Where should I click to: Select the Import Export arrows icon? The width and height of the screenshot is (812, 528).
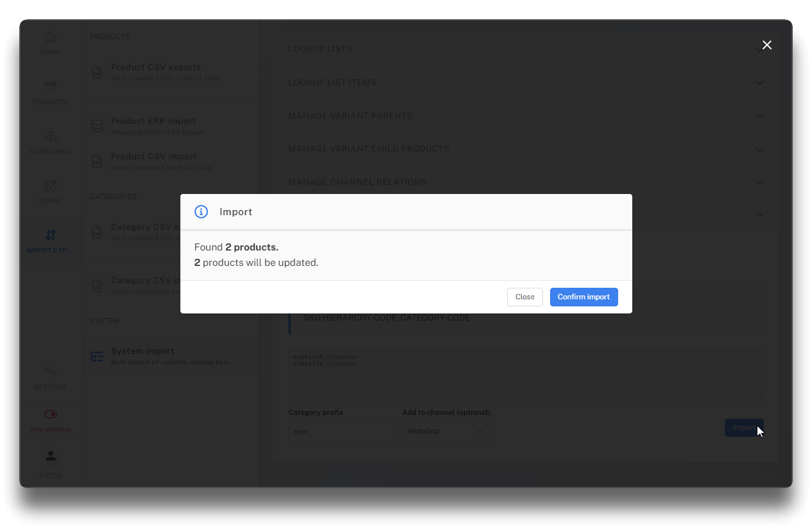point(51,235)
